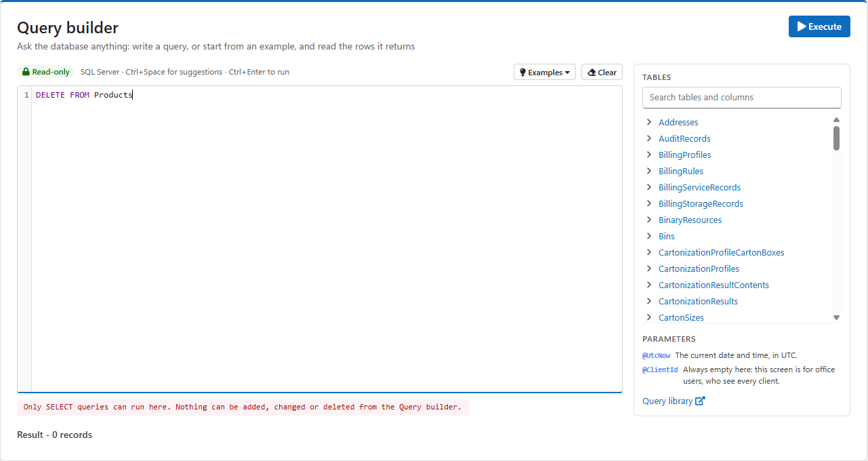Select the Bins table name
The height and width of the screenshot is (461, 868).
(x=667, y=237)
